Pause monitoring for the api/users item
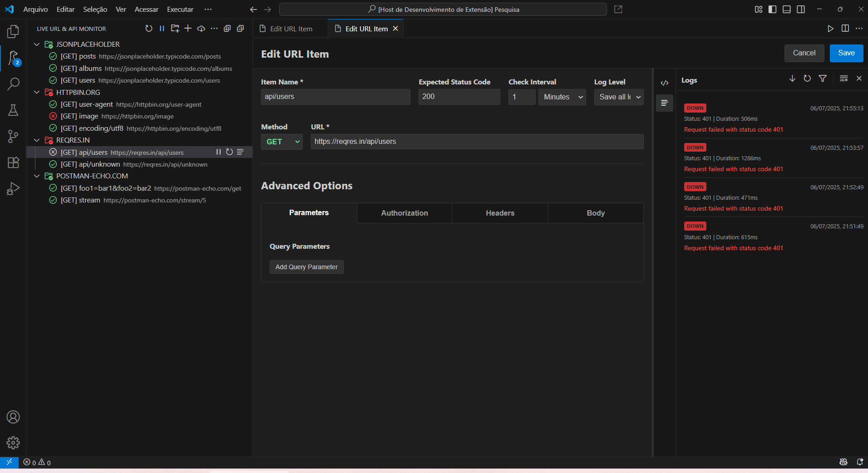 [219, 152]
